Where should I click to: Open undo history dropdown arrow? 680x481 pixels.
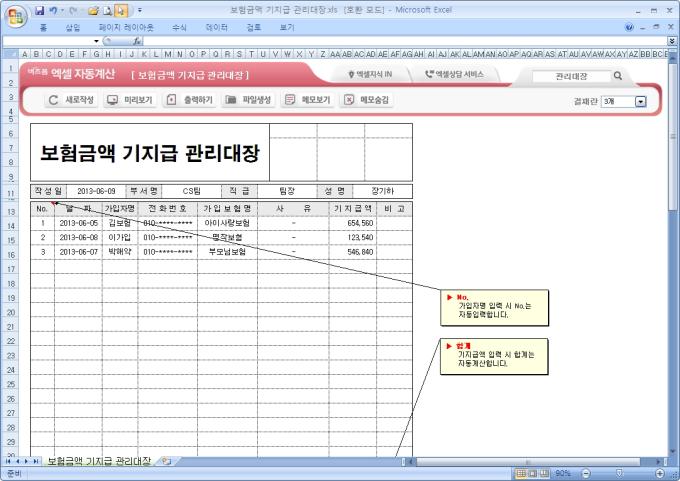(x=62, y=10)
